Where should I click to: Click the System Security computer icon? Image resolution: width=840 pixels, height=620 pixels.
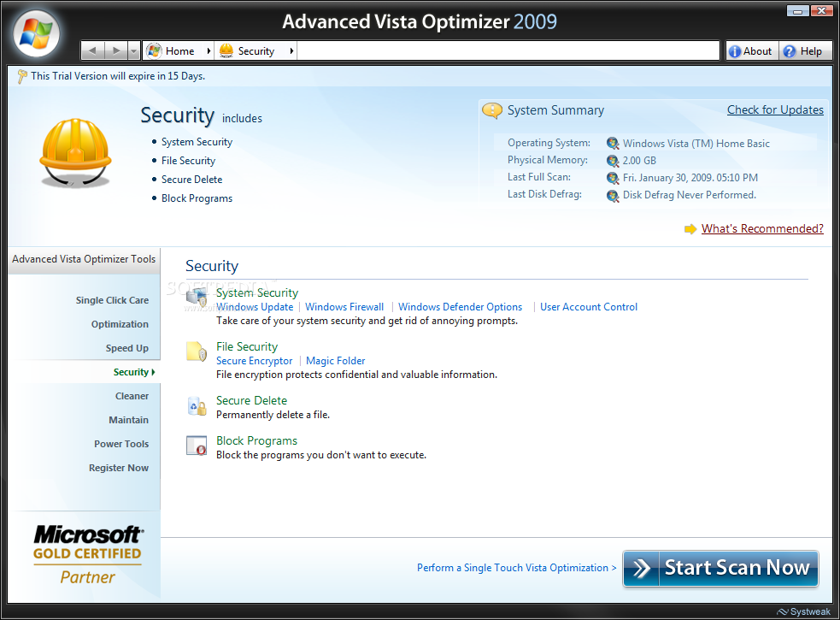coord(197,297)
